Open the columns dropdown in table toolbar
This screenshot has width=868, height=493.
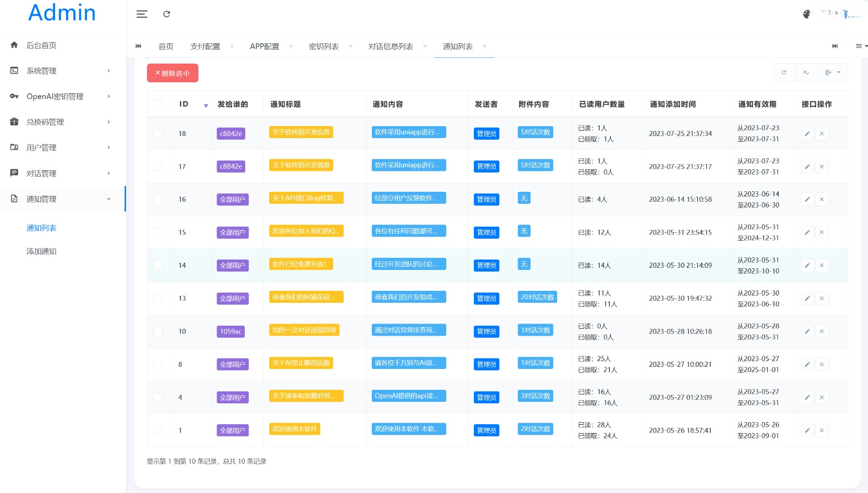pos(833,73)
